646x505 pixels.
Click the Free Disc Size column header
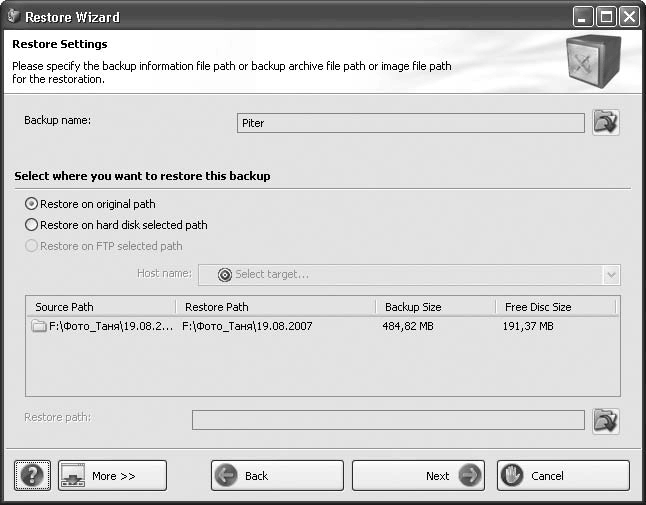tap(555, 307)
